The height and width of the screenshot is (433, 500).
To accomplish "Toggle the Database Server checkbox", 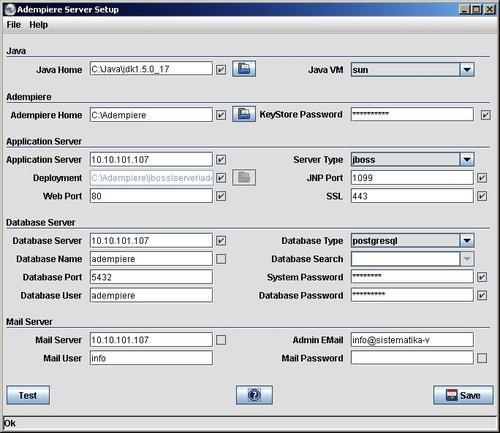I will (221, 241).
